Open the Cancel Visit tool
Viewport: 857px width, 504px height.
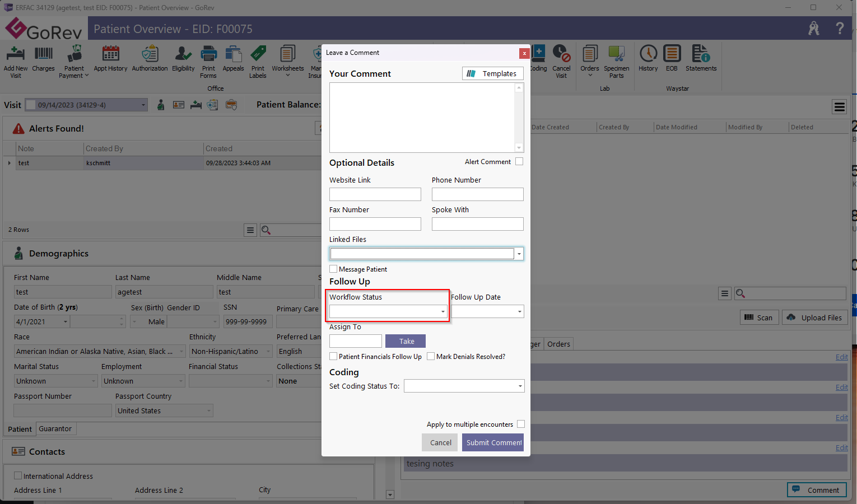(x=561, y=62)
